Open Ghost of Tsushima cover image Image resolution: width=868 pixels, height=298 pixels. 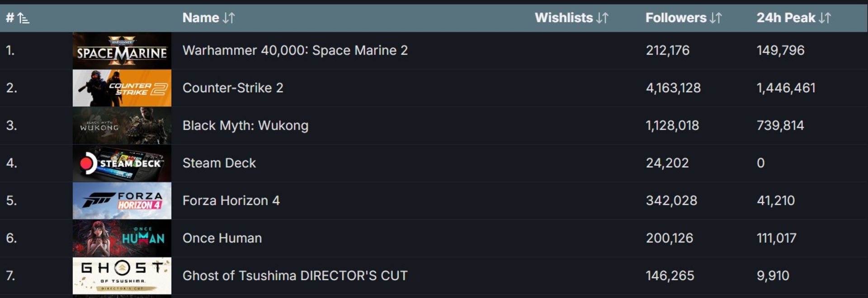click(x=122, y=276)
